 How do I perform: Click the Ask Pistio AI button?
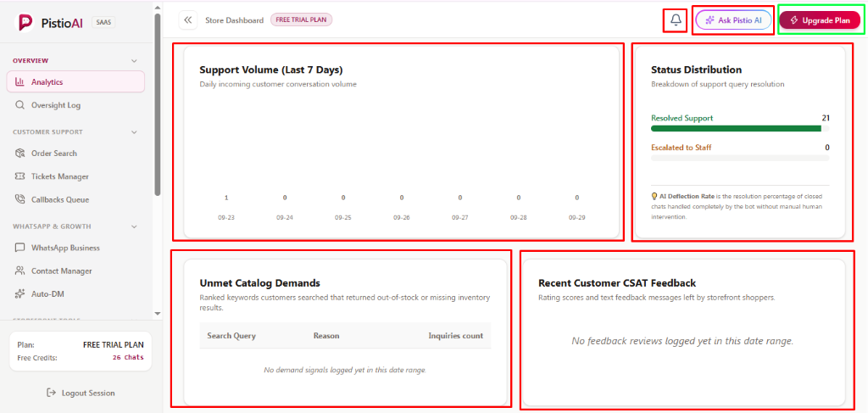[x=733, y=20]
